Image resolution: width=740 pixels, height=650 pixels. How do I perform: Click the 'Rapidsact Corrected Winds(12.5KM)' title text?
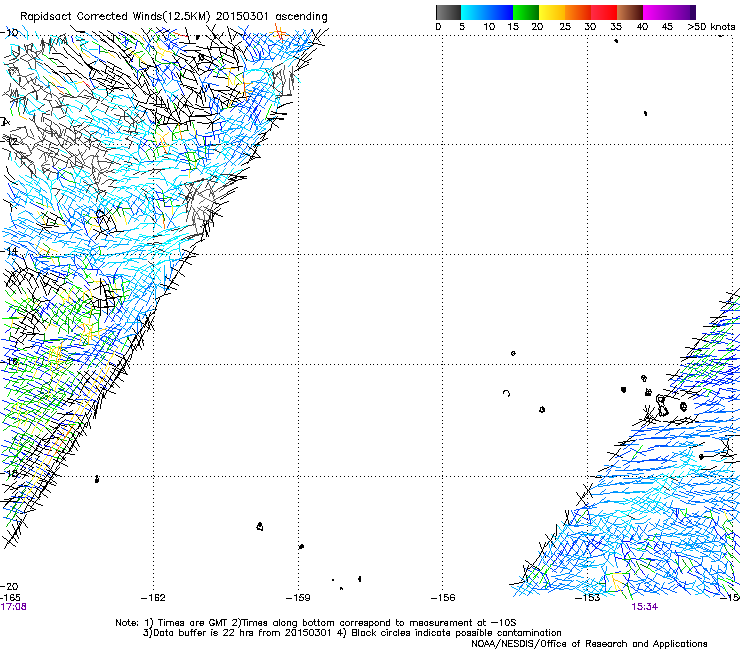(115, 17)
